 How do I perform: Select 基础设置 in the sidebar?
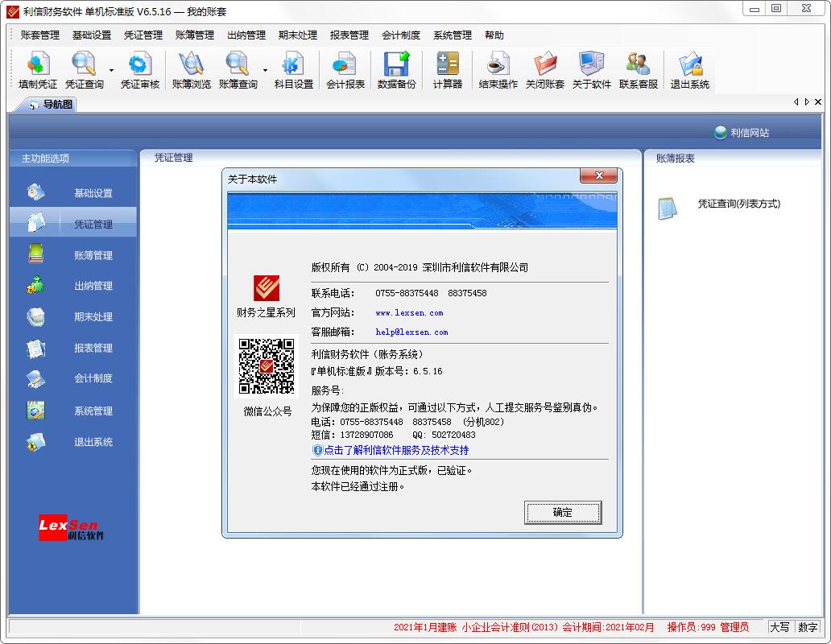point(73,192)
